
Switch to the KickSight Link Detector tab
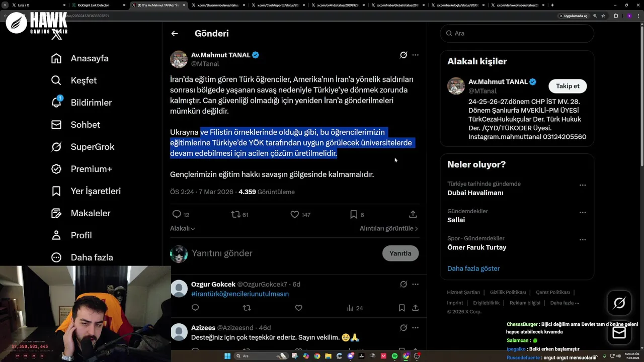[x=98, y=5]
